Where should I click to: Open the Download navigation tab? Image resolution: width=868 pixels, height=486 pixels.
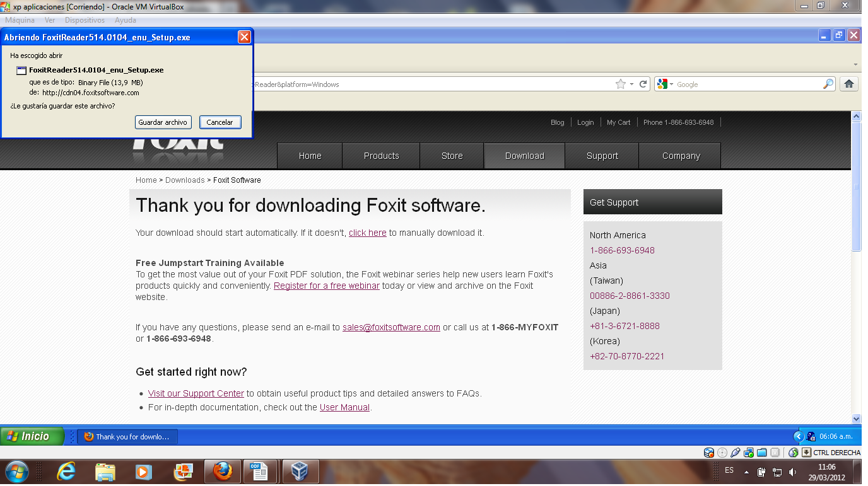[x=524, y=156]
